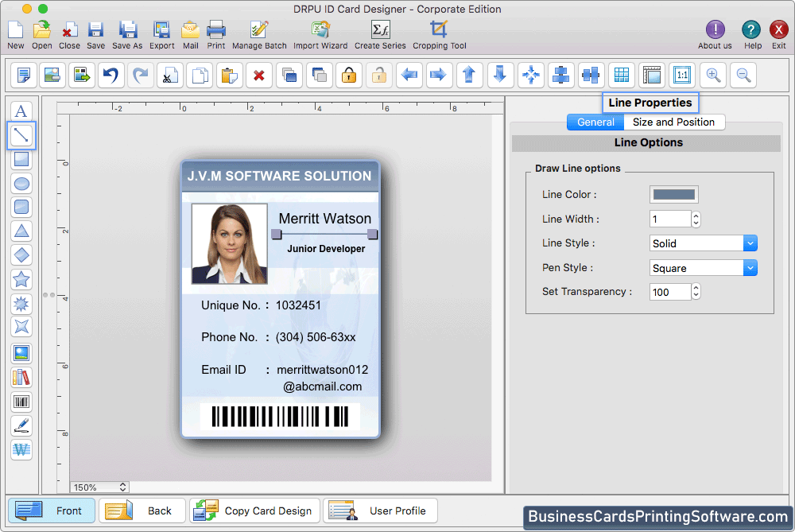The width and height of the screenshot is (795, 532).
Task: Toggle grid display icon
Action: point(622,76)
